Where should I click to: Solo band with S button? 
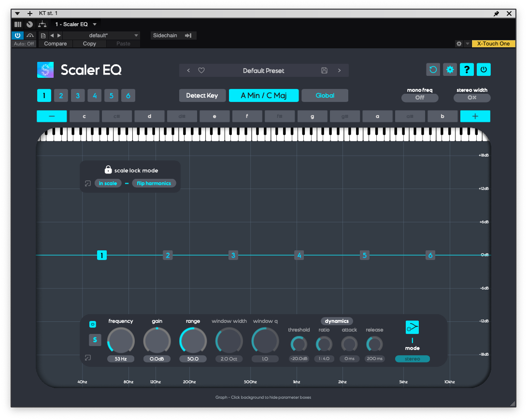click(95, 340)
